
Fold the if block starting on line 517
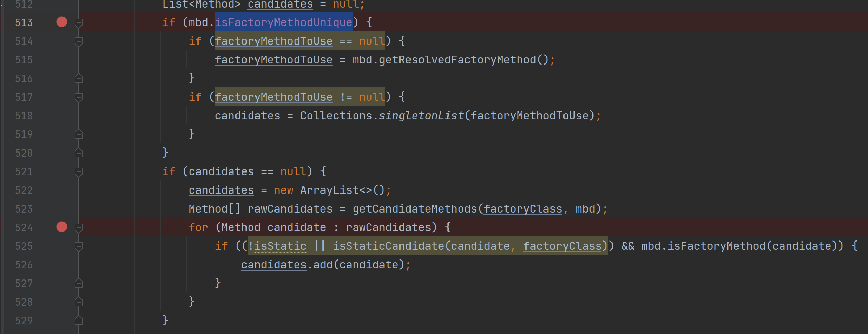79,97
